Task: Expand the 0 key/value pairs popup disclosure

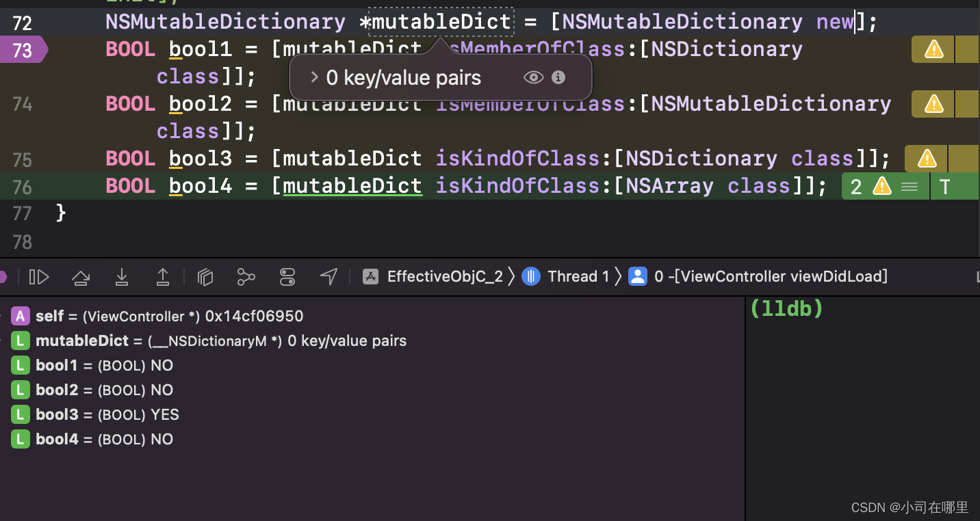Action: click(315, 77)
